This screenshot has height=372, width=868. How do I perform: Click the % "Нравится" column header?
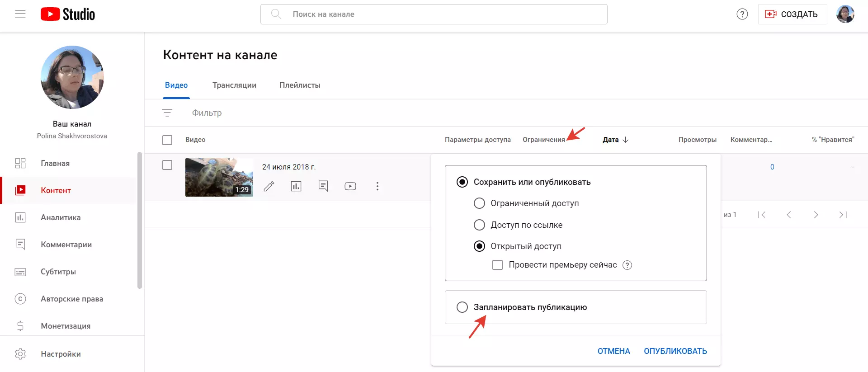tap(833, 140)
